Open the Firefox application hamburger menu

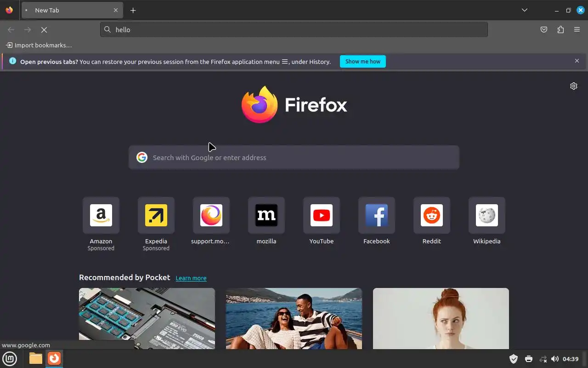pyautogui.click(x=577, y=29)
